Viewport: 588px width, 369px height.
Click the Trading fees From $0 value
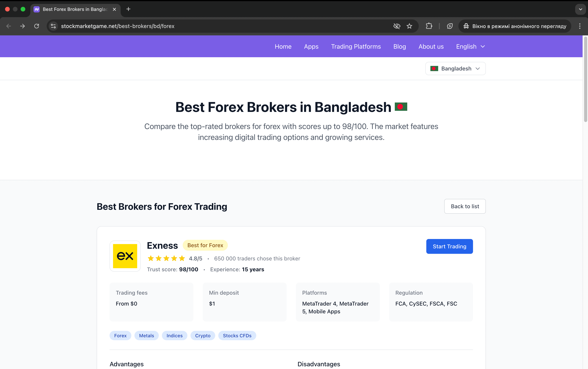(x=126, y=304)
